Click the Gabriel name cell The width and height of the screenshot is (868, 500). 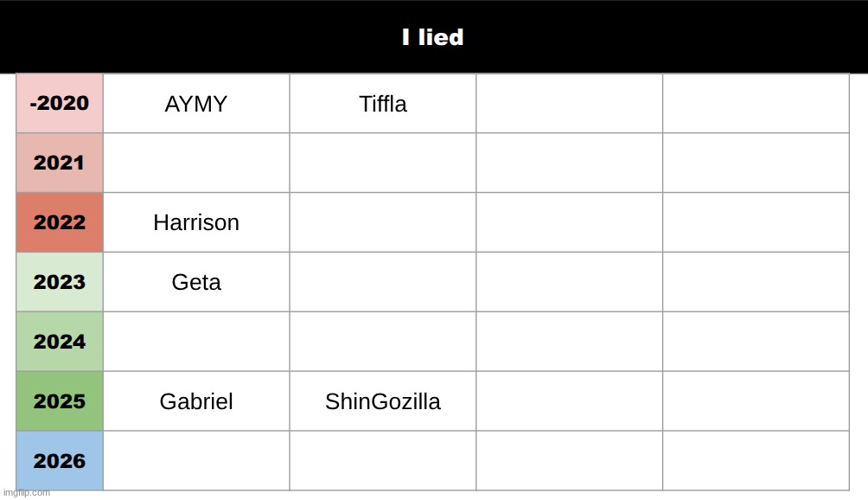click(x=196, y=401)
